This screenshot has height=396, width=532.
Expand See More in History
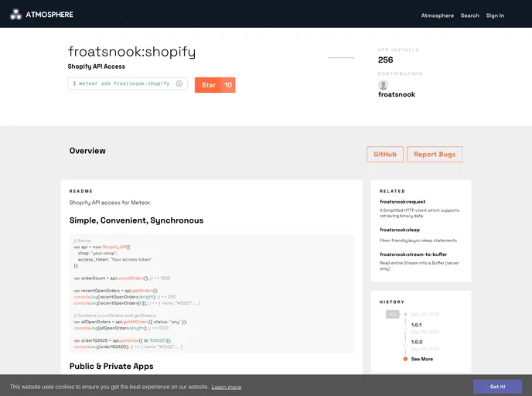pyautogui.click(x=422, y=359)
